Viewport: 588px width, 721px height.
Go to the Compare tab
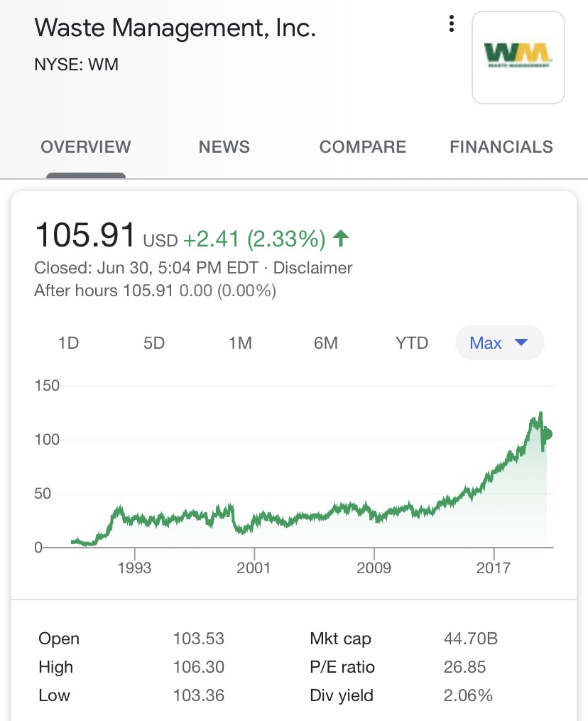(x=363, y=147)
